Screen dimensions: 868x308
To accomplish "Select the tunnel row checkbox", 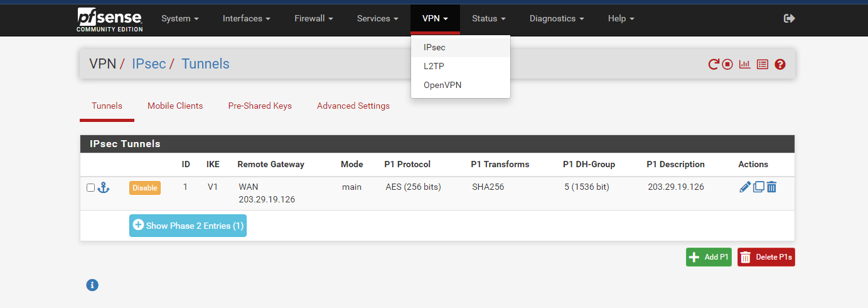I will [91, 187].
